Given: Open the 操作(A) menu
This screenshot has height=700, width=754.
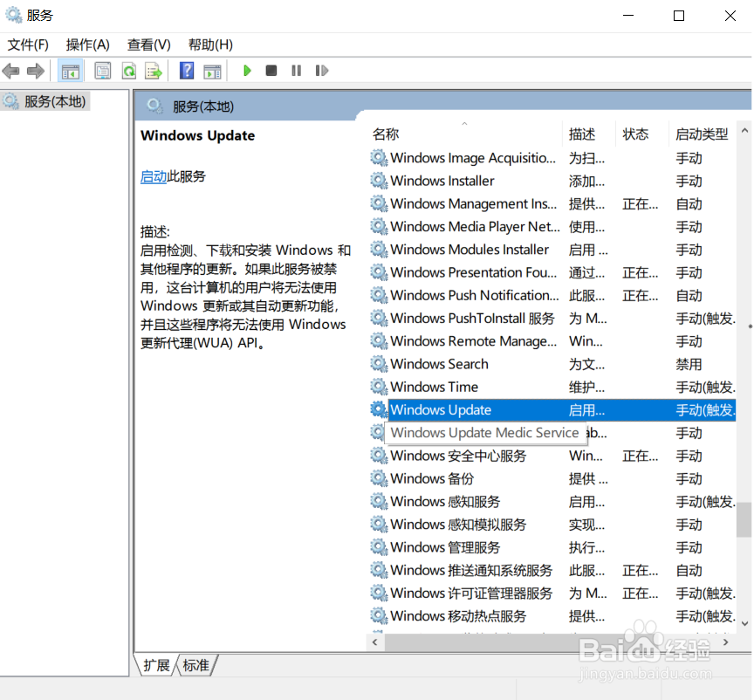Looking at the screenshot, I should pyautogui.click(x=87, y=45).
